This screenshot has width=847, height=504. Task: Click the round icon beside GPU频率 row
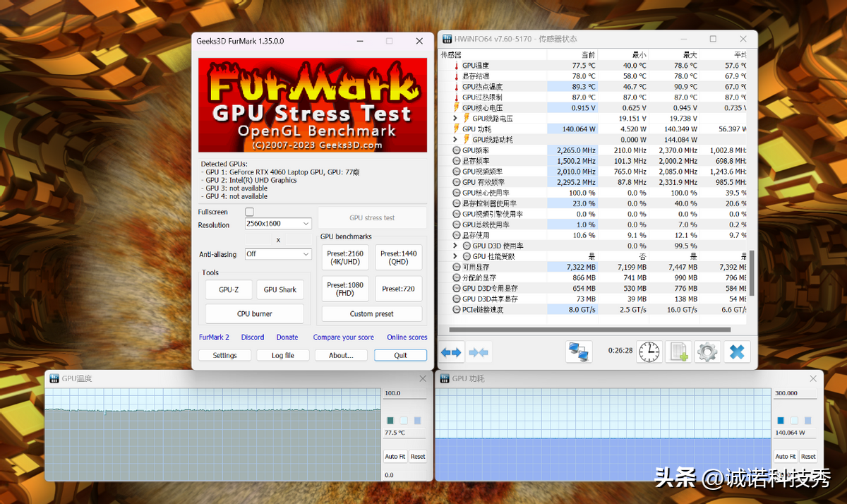(456, 150)
